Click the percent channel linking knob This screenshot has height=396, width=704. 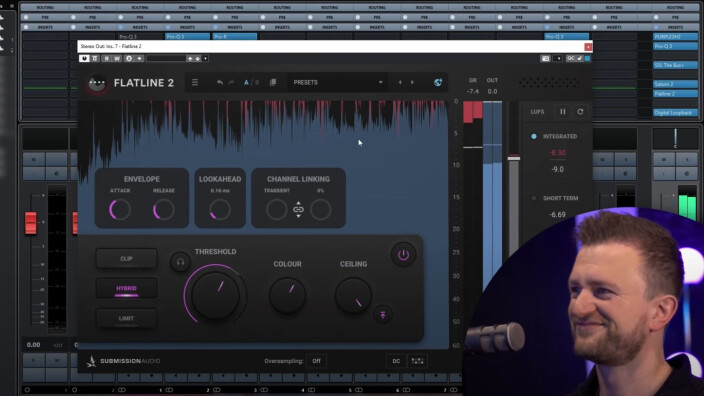click(x=321, y=210)
